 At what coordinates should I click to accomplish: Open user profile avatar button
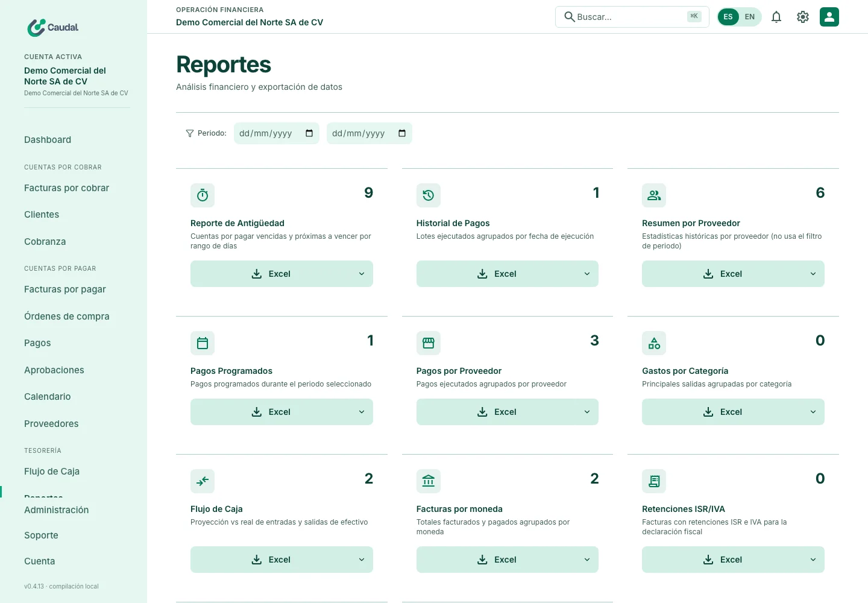tap(829, 17)
